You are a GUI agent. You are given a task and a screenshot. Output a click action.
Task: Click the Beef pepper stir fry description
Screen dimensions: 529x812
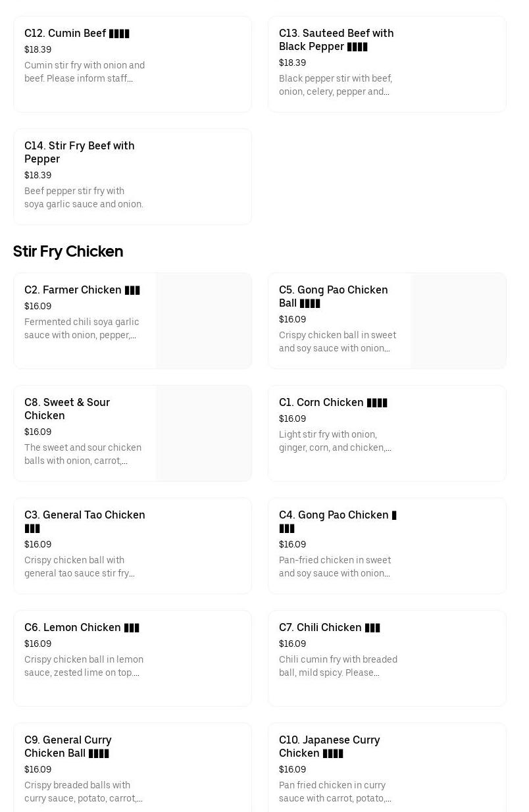84,197
